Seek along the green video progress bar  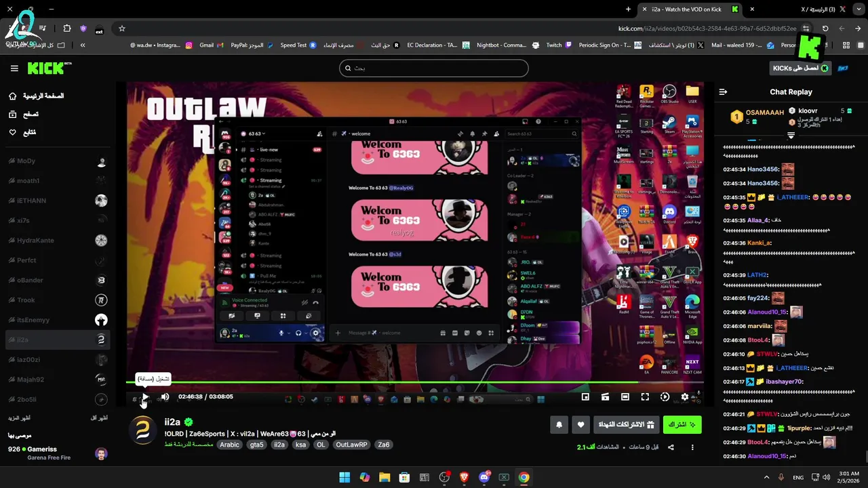(x=415, y=382)
